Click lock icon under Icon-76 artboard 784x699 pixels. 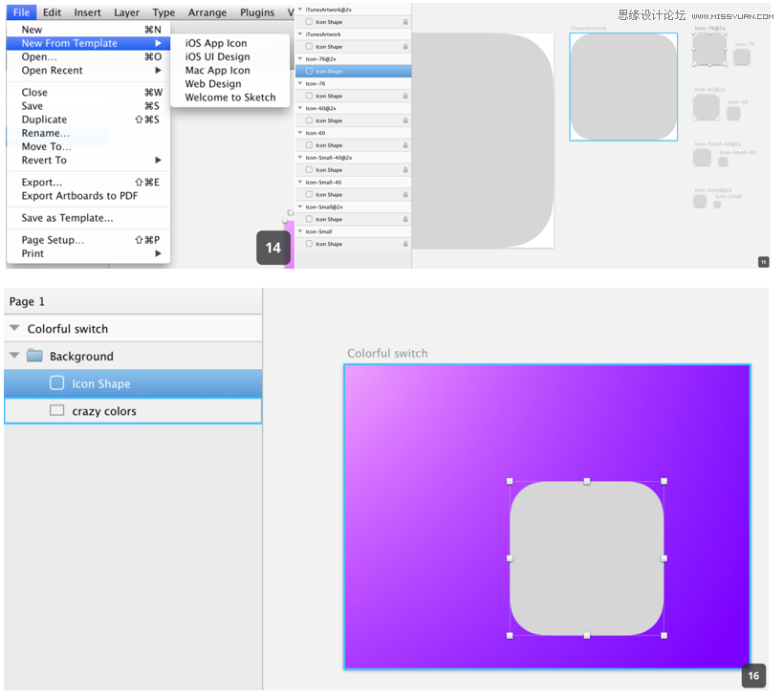pos(405,96)
